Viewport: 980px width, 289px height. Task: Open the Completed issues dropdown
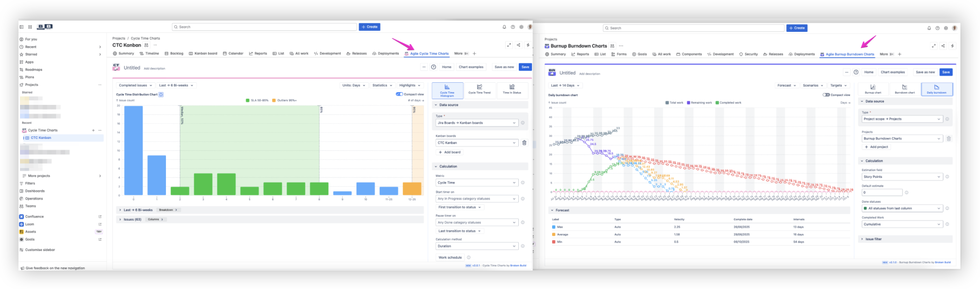tap(135, 85)
